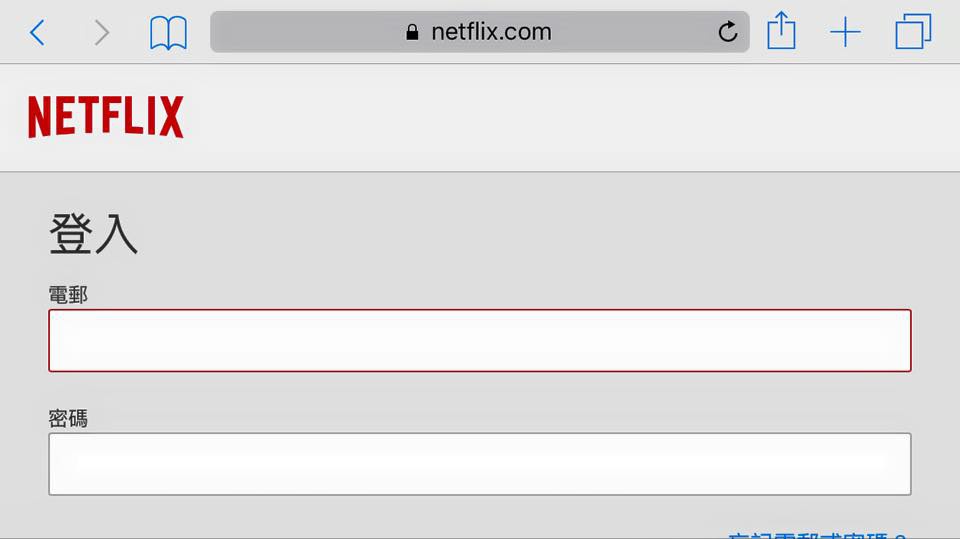Reload the page with the refresh icon
Viewport: 960px width, 539px height.
(727, 31)
